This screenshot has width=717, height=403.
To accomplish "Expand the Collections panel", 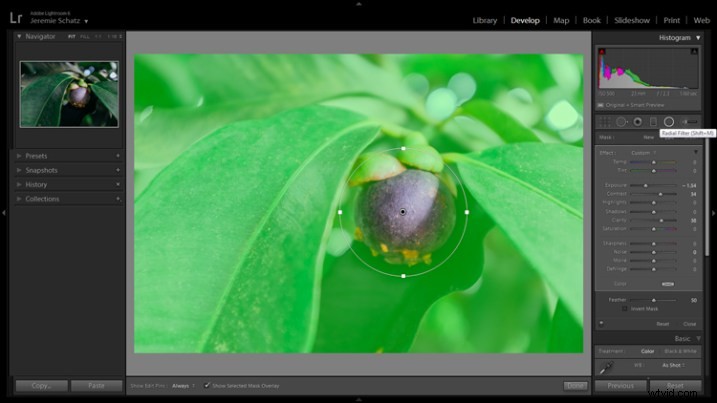I will [x=19, y=199].
